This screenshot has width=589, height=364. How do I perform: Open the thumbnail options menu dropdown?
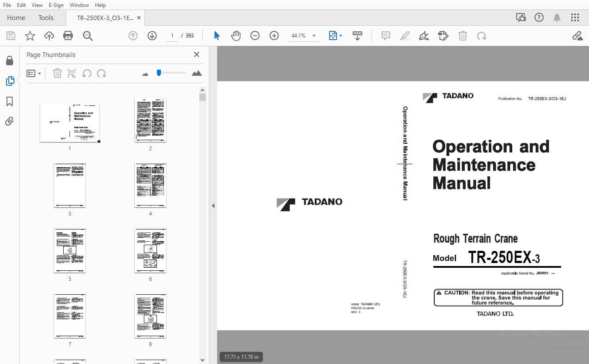[x=34, y=74]
